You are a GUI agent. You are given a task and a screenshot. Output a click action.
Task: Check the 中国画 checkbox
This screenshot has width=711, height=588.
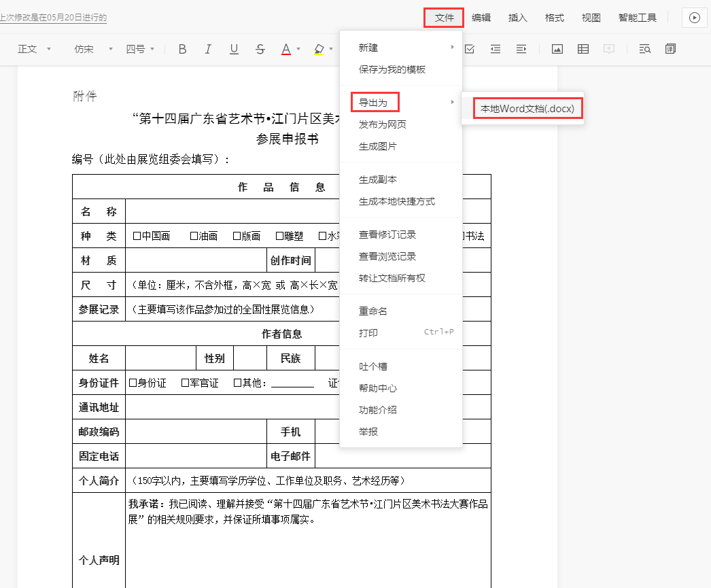click(137, 236)
